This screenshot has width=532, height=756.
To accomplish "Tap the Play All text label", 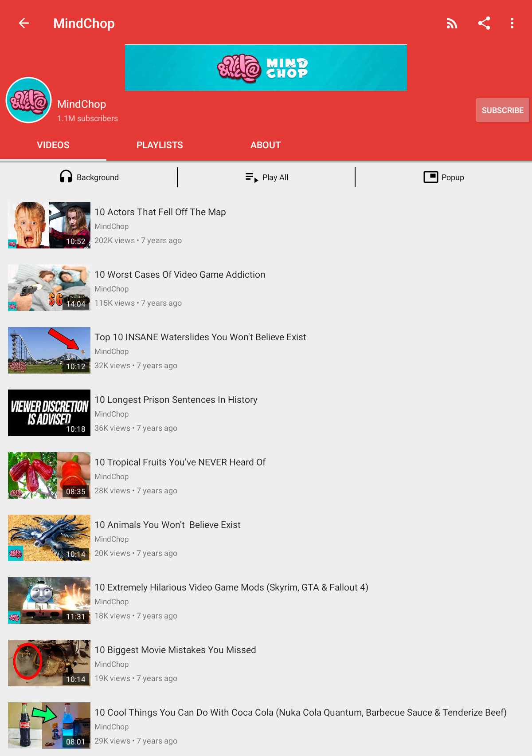I will (x=275, y=177).
